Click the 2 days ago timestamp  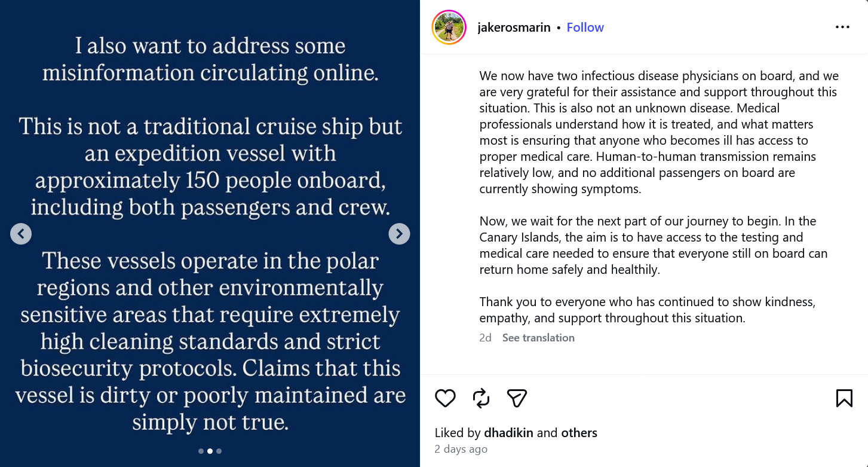461,449
